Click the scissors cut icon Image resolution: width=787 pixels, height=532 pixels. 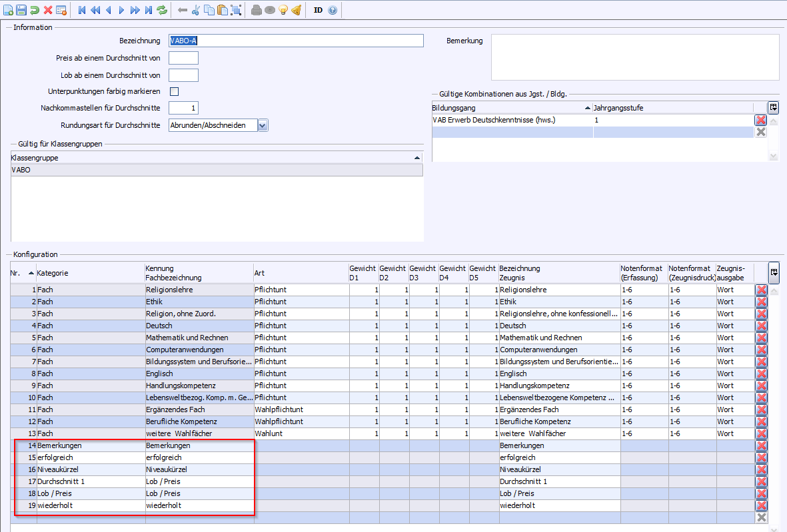pyautogui.click(x=195, y=10)
